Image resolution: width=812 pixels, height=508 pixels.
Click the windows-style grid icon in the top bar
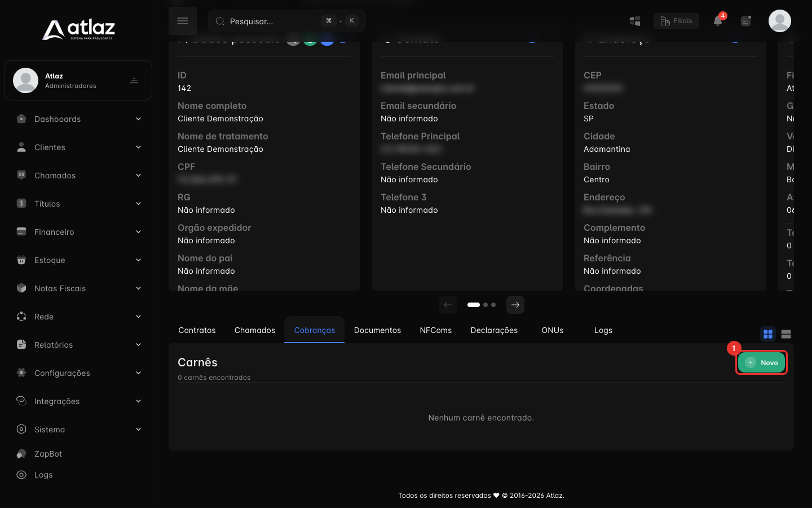[x=635, y=21]
